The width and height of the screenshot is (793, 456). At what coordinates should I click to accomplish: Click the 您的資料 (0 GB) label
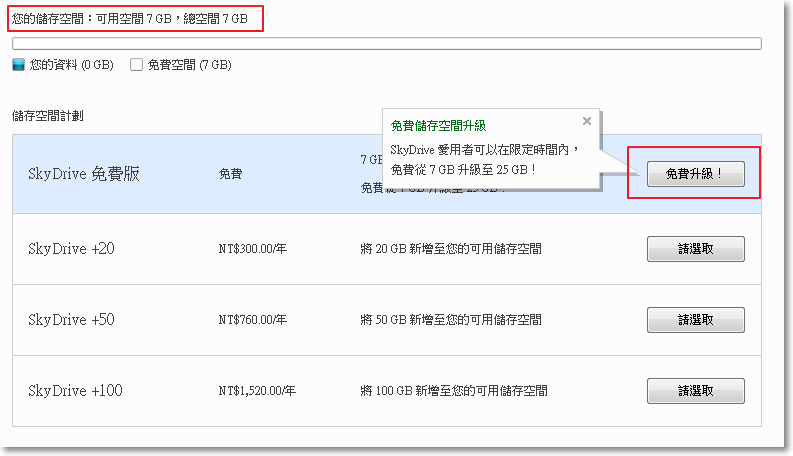(x=71, y=65)
